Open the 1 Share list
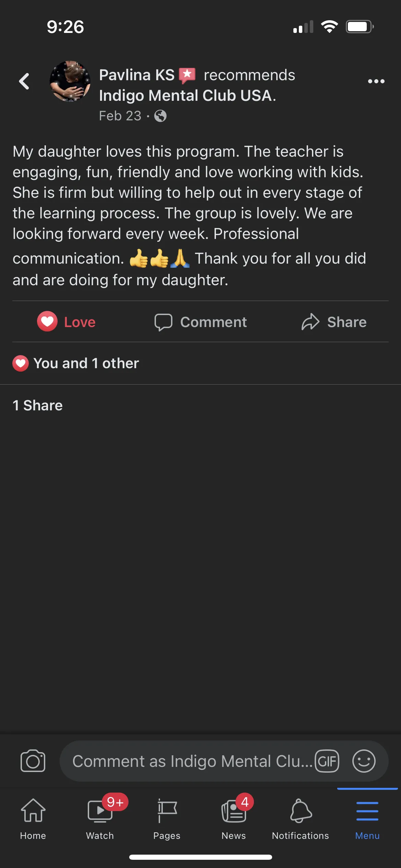 click(38, 406)
